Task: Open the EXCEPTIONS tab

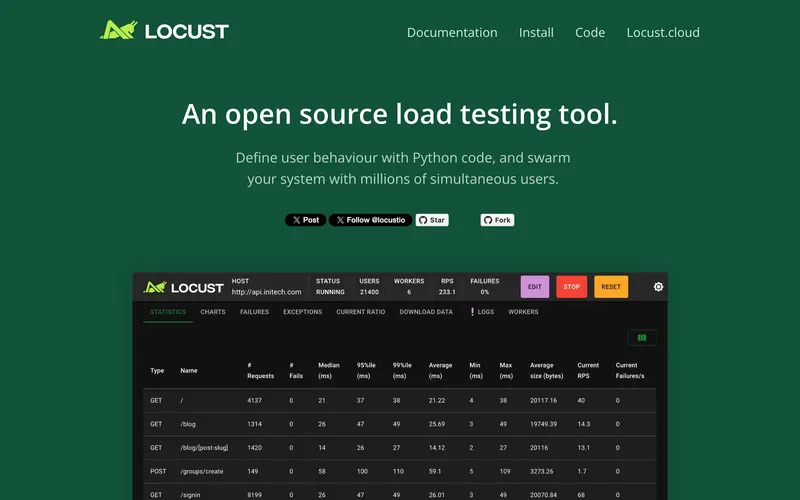Action: [303, 312]
